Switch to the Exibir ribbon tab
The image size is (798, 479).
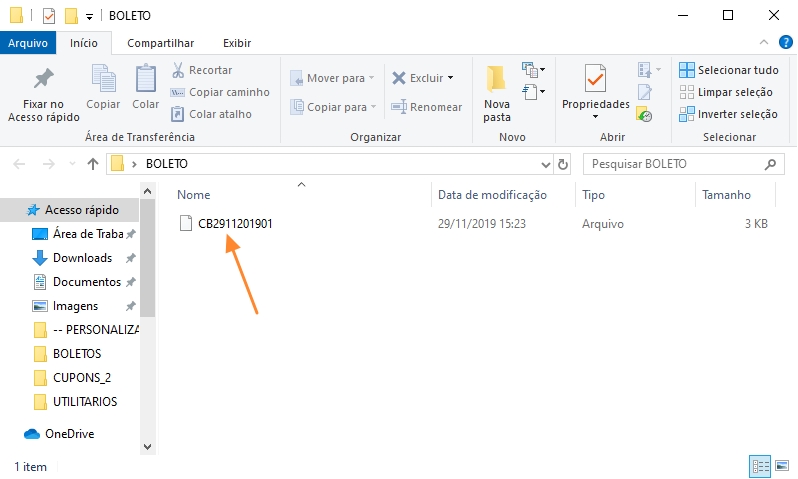237,43
